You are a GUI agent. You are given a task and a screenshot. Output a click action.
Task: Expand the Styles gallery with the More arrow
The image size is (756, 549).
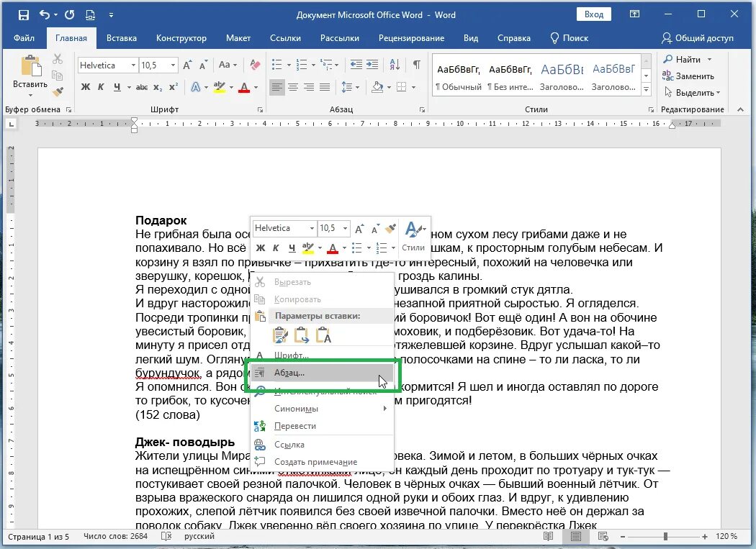tap(646, 89)
